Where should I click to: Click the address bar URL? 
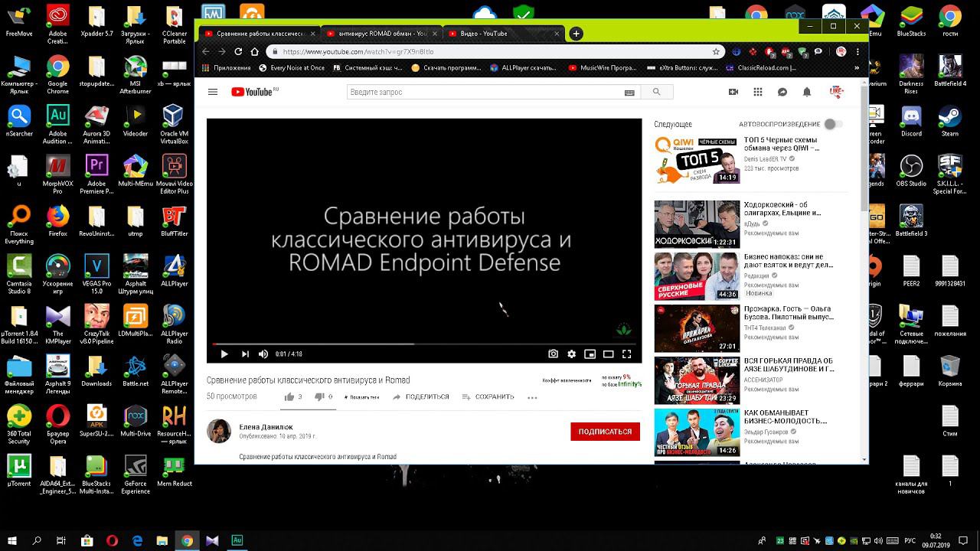(x=358, y=52)
